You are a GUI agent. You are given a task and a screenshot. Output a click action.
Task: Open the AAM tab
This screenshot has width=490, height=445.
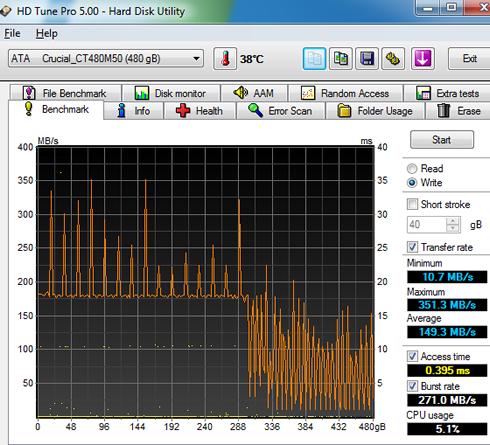click(x=254, y=93)
